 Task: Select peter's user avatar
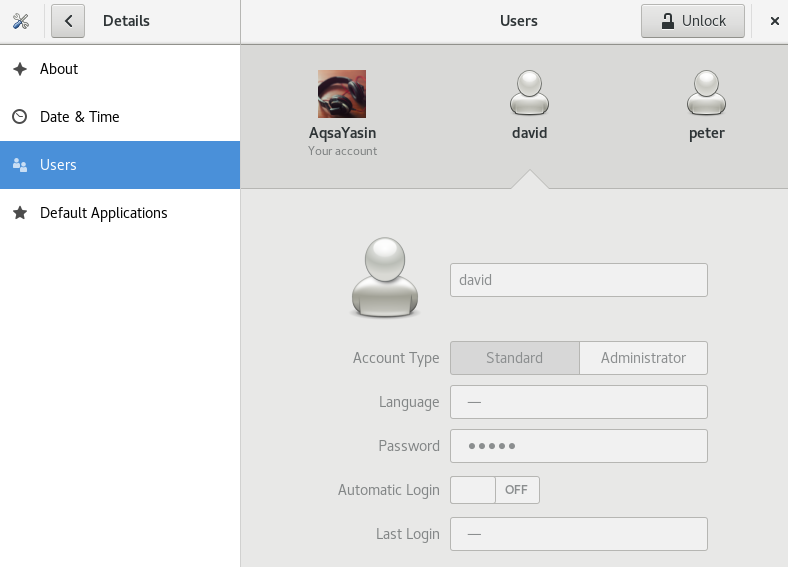coord(706,93)
